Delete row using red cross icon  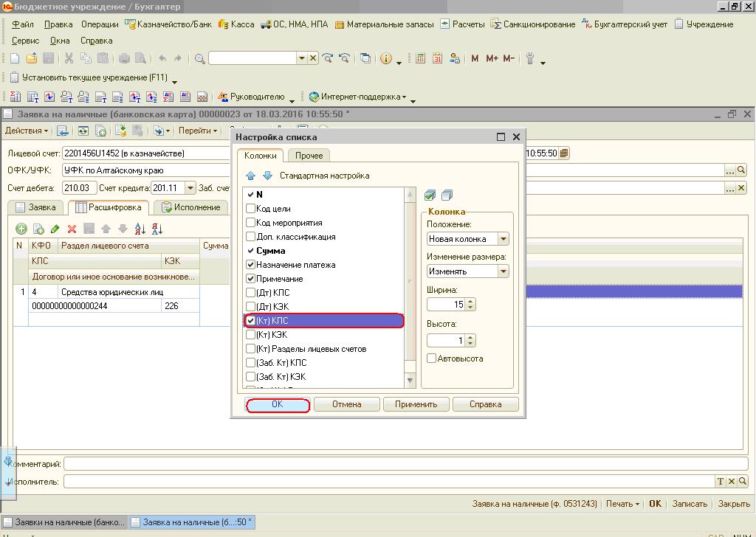point(72,229)
